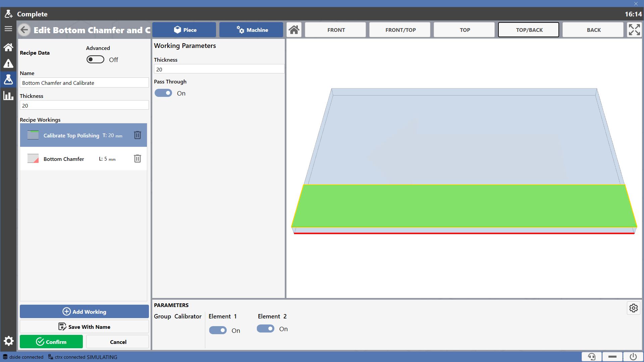Cancel the recipe editing

118,342
